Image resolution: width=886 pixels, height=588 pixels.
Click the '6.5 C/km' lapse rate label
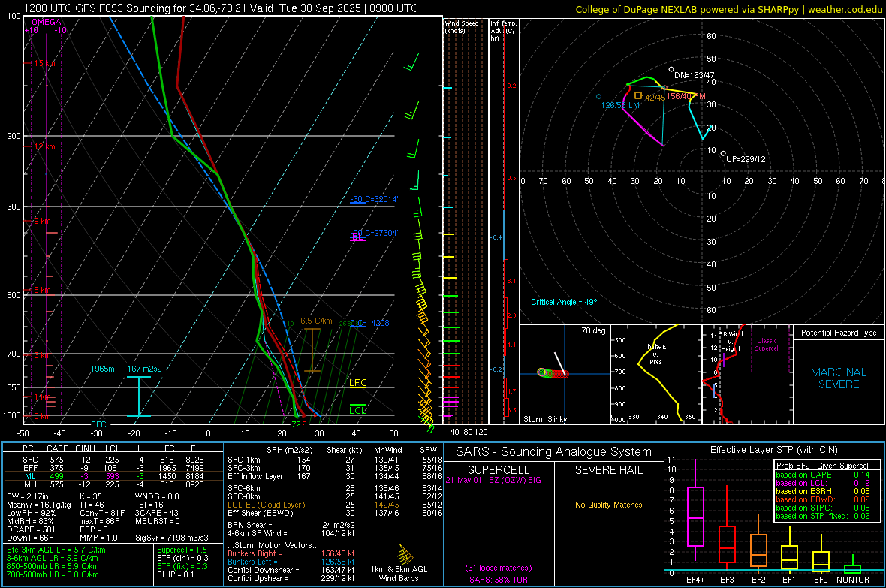tap(316, 321)
